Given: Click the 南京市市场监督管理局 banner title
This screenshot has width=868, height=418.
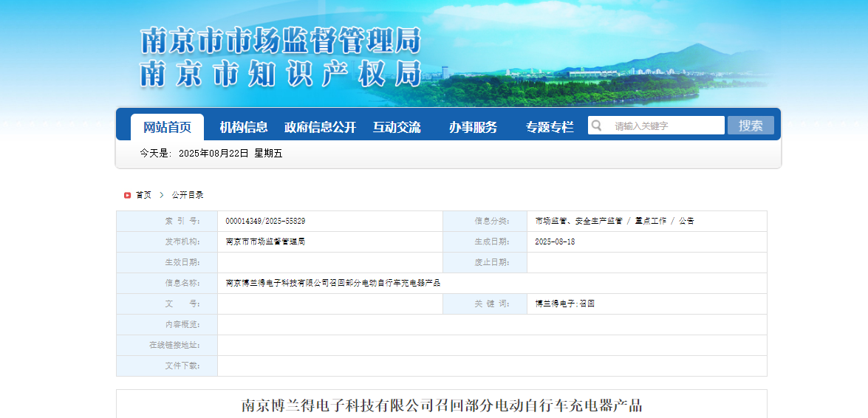Looking at the screenshot, I should [x=281, y=41].
